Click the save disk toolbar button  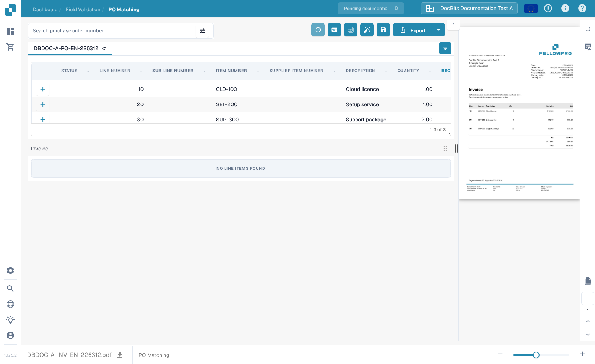click(383, 30)
